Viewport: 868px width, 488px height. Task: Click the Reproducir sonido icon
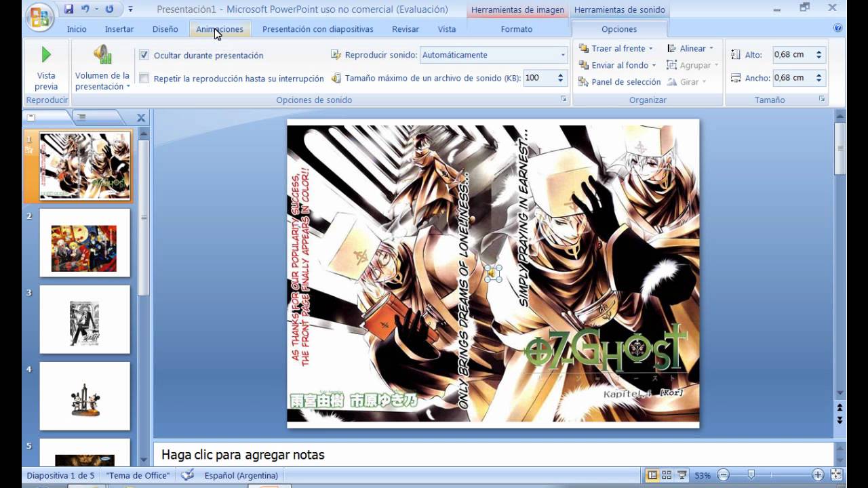pos(336,55)
